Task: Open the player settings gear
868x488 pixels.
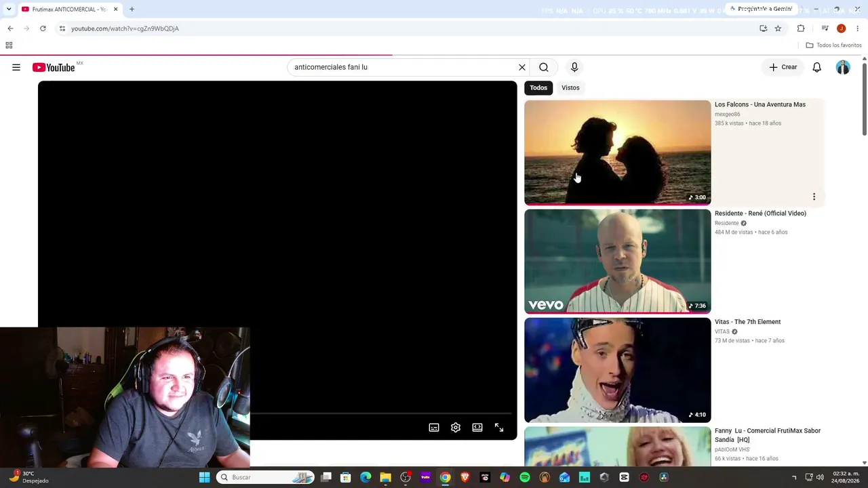Action: coord(456,428)
